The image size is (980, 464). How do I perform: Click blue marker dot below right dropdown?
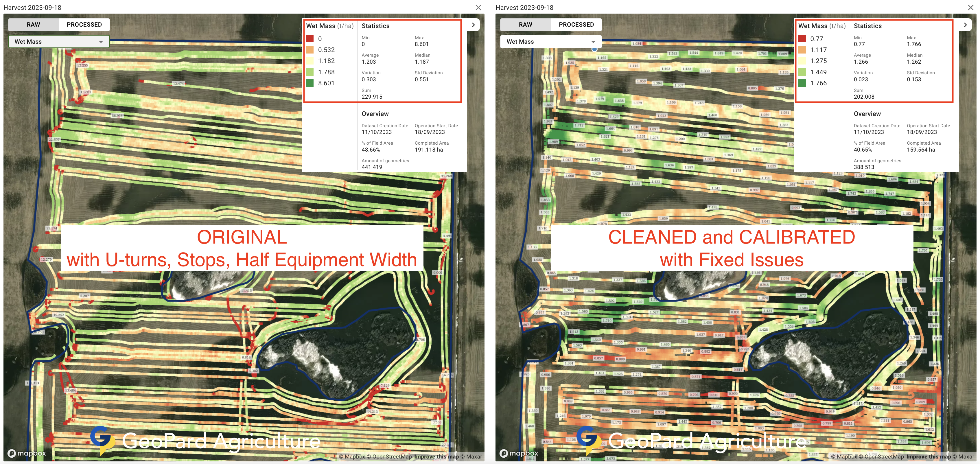tap(594, 49)
